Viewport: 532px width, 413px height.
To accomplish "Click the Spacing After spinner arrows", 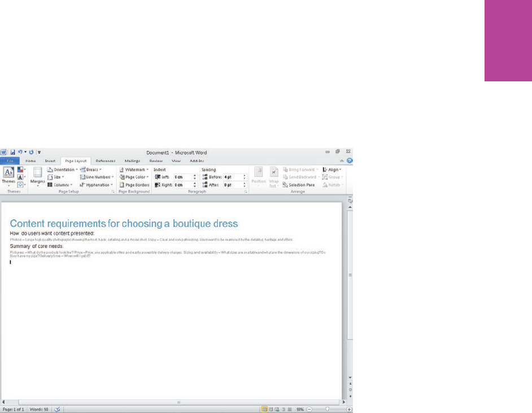I will click(245, 185).
